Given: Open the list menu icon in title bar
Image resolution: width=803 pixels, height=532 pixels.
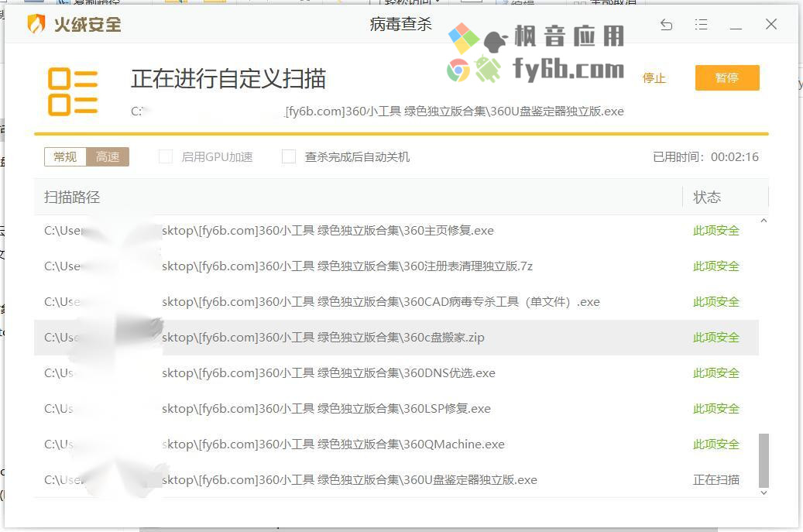Looking at the screenshot, I should 701,24.
